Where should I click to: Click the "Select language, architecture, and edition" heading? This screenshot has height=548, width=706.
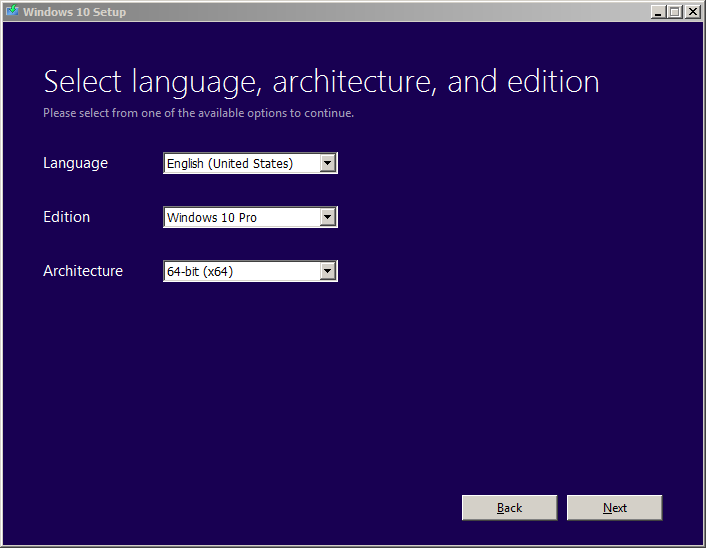[x=321, y=81]
